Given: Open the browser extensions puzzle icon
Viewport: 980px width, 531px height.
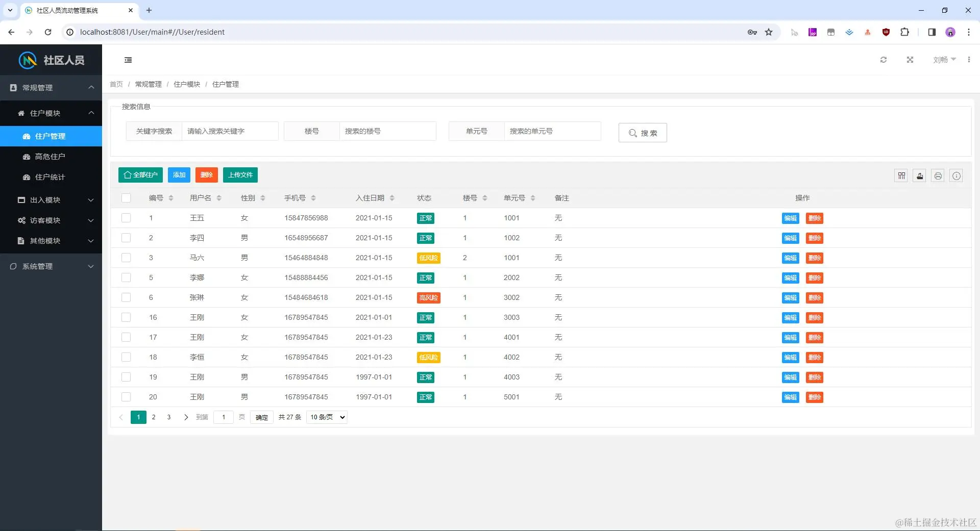Looking at the screenshot, I should (904, 32).
